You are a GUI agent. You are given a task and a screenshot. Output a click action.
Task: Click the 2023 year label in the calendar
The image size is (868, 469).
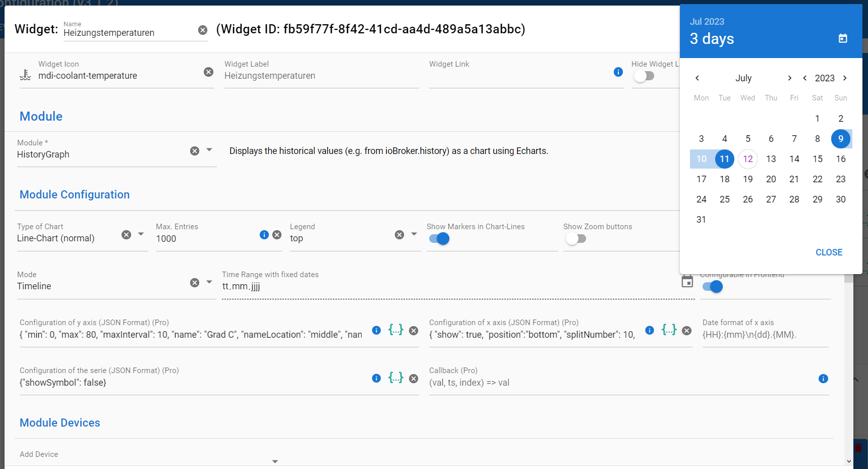coord(825,78)
